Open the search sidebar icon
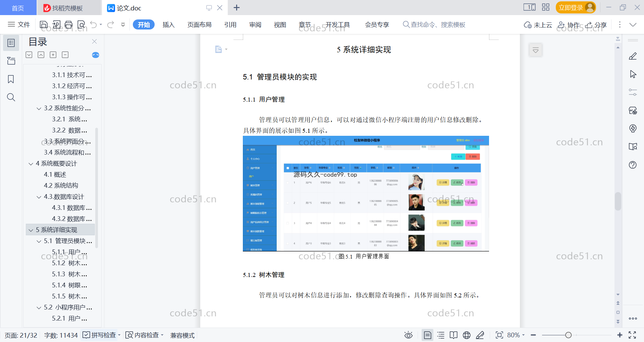 click(11, 97)
